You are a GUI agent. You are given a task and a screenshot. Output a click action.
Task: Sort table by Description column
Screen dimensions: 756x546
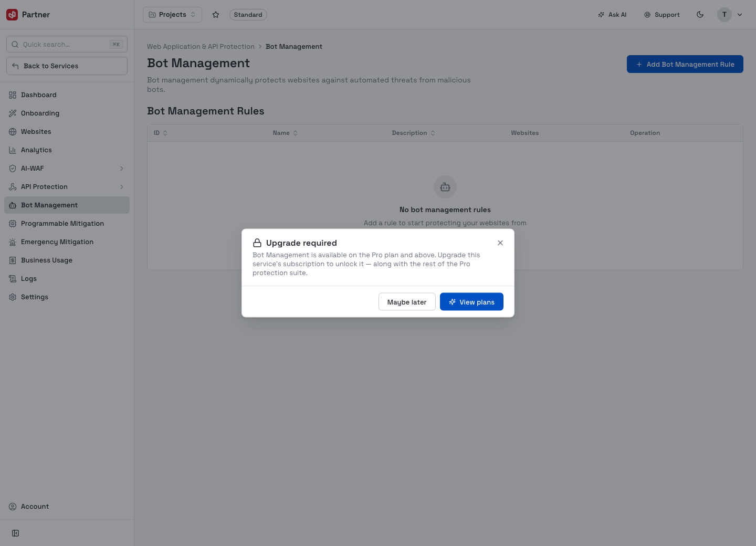tap(413, 133)
